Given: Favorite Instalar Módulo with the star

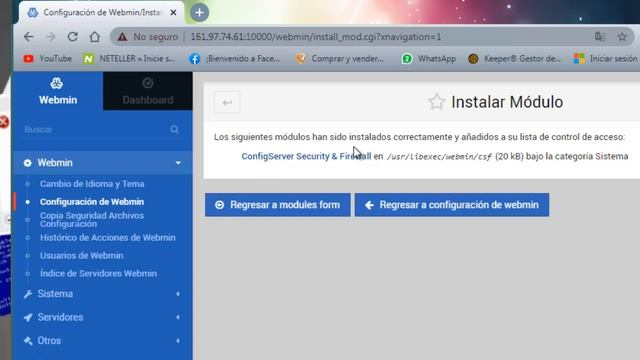Looking at the screenshot, I should click(436, 102).
